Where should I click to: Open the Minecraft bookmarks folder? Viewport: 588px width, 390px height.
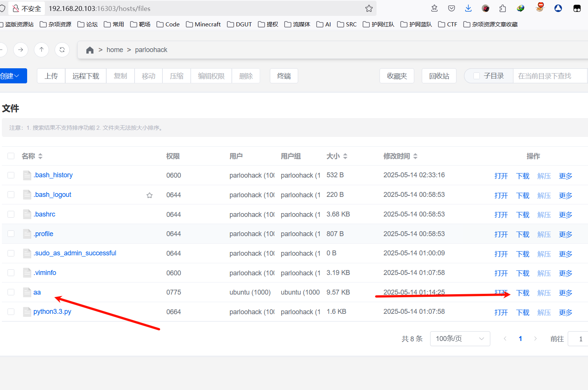[x=203, y=25]
